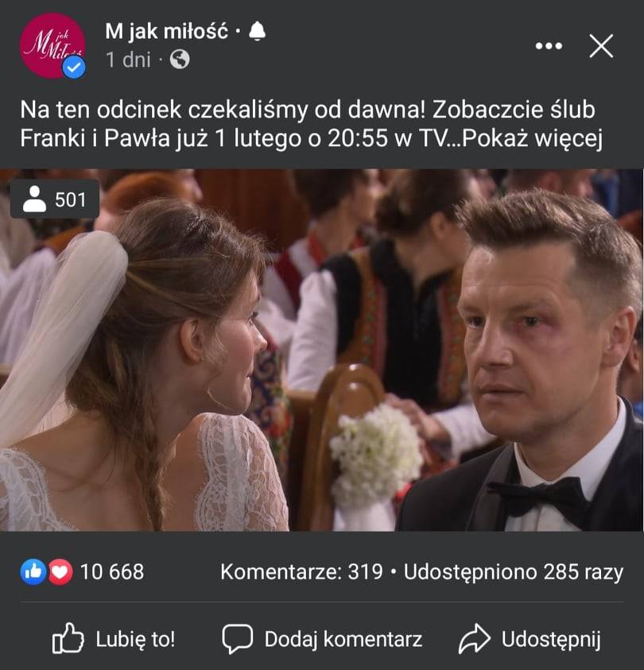Select Dodaj komentarz to comment
This screenshot has height=670, width=644.
pyautogui.click(x=322, y=639)
